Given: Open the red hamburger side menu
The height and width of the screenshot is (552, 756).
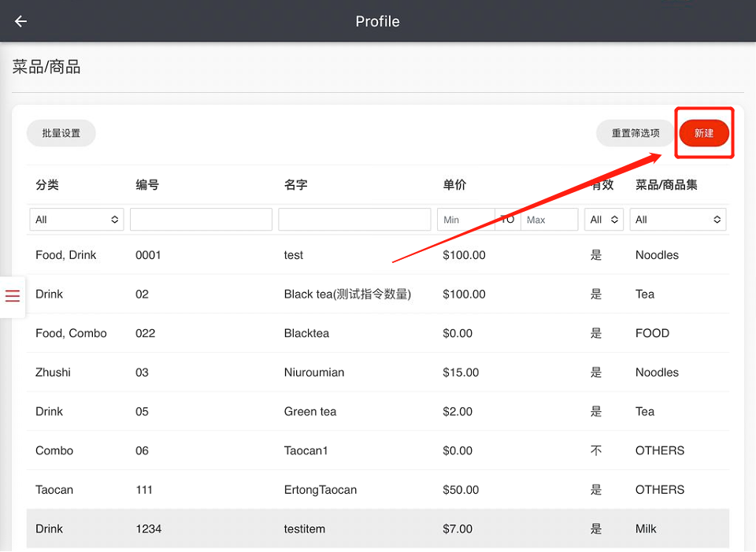Looking at the screenshot, I should [13, 295].
